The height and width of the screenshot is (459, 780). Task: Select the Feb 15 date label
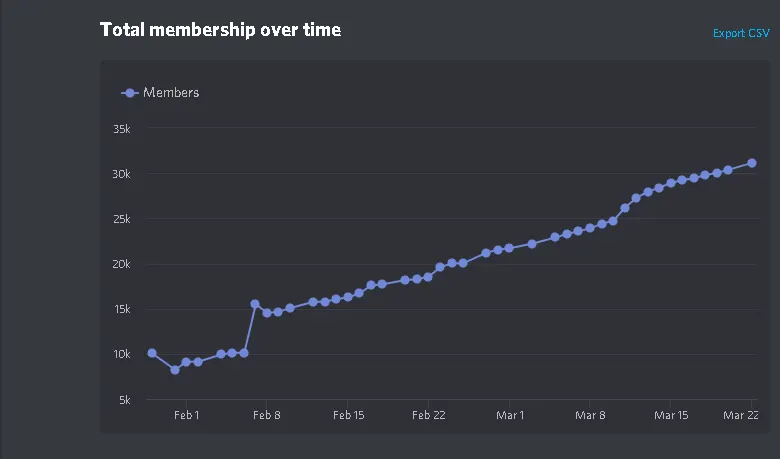[348, 415]
